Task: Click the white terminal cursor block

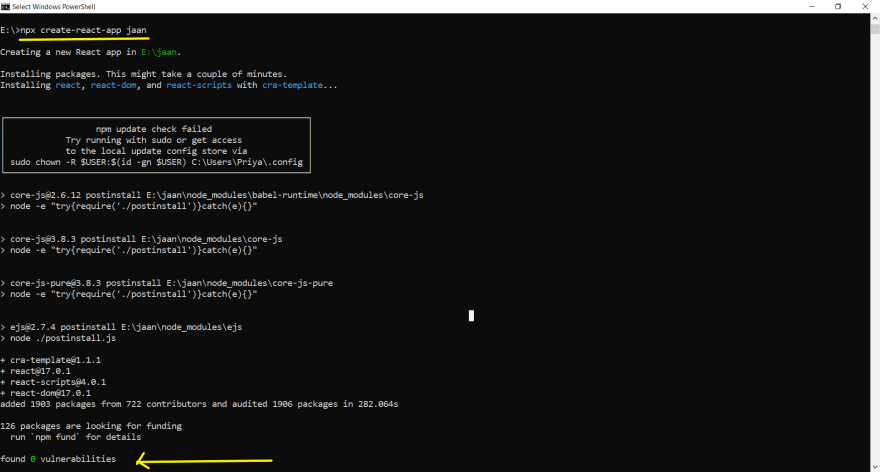Action: coord(471,316)
